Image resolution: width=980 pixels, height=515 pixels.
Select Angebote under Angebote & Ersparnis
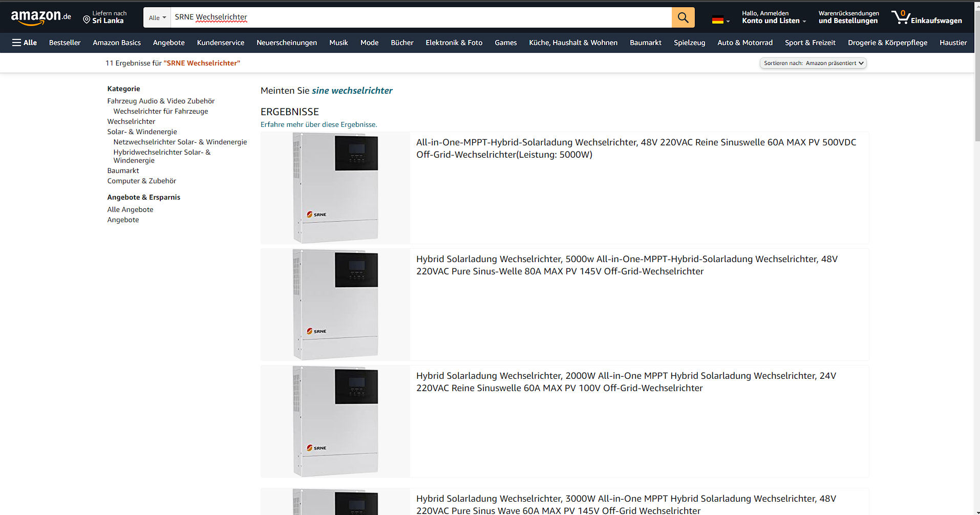123,220
